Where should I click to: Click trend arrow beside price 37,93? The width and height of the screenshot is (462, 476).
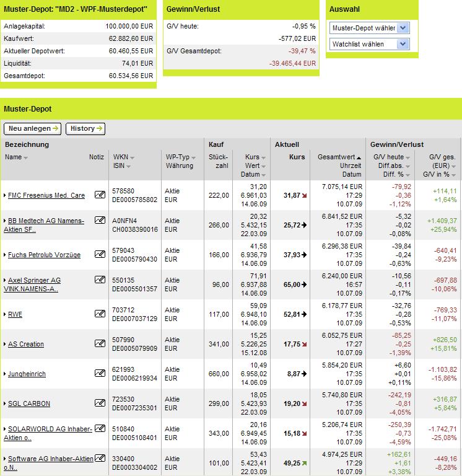pyautogui.click(x=304, y=255)
